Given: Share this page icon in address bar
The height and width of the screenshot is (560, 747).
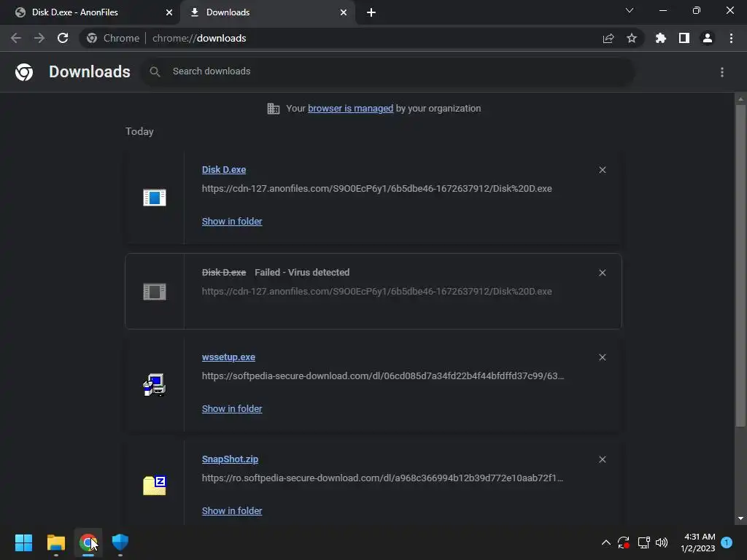Looking at the screenshot, I should 608,38.
